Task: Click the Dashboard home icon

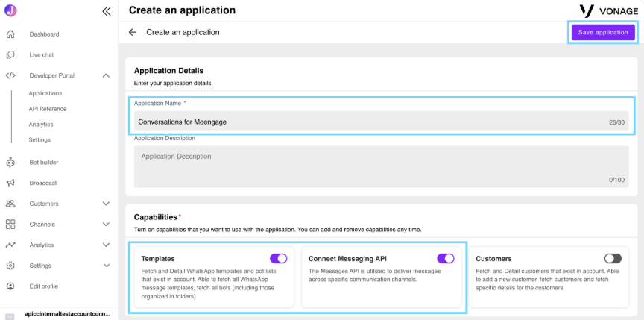Action: click(10, 34)
